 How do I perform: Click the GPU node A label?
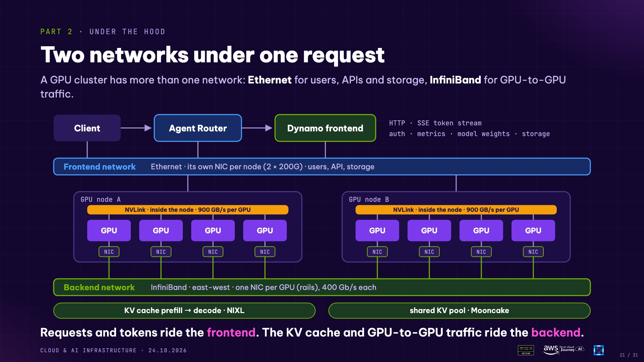pyautogui.click(x=101, y=199)
